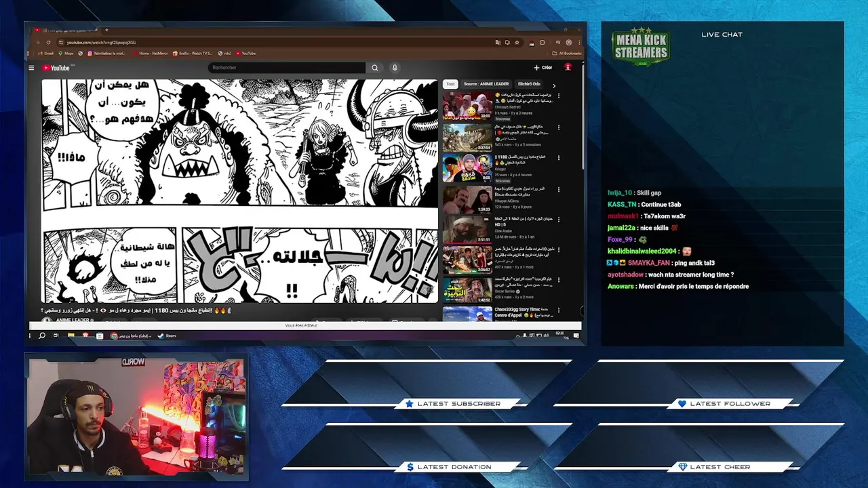Open the ANIME LEADER channel name

coord(73,320)
